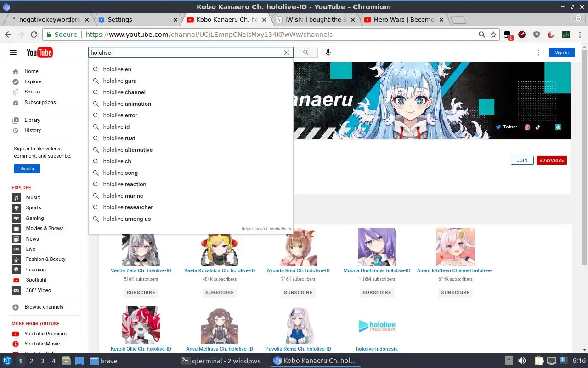Click the red SUBSCRIBE button

click(551, 161)
